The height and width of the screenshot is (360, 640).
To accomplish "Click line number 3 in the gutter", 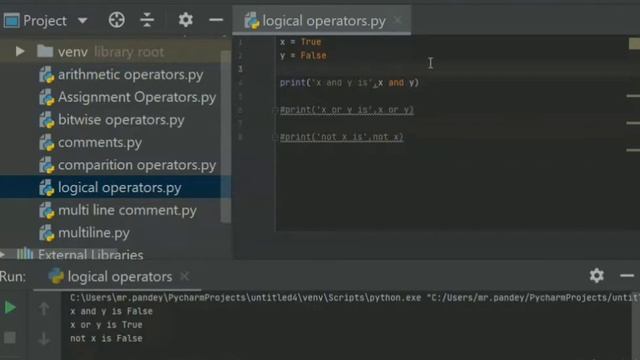I will coord(240,69).
